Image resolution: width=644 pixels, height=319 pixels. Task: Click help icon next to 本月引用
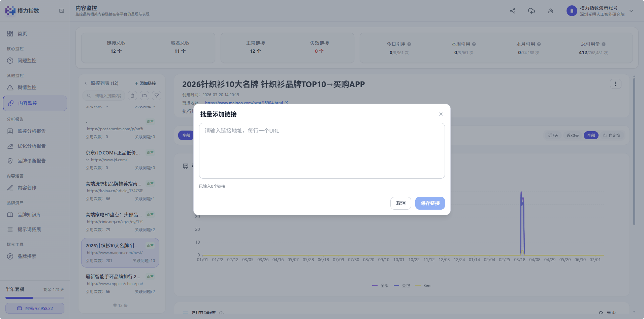coord(539,44)
